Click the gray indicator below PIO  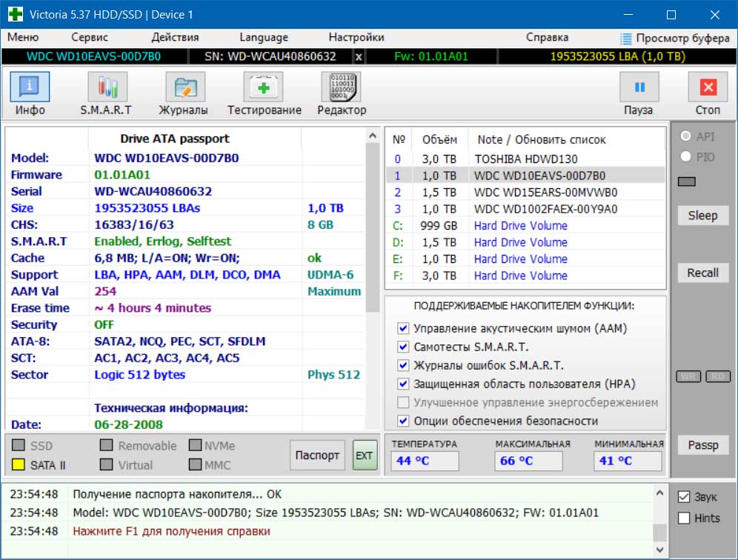click(687, 181)
